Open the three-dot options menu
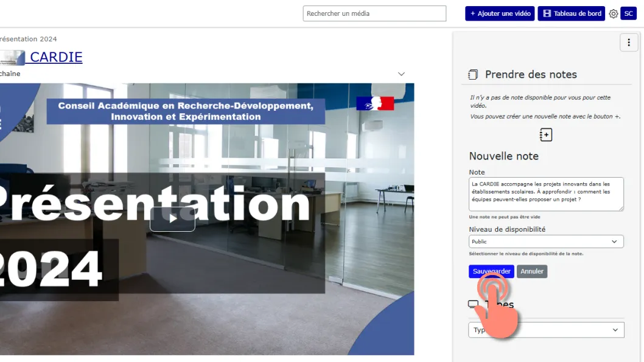 628,42
